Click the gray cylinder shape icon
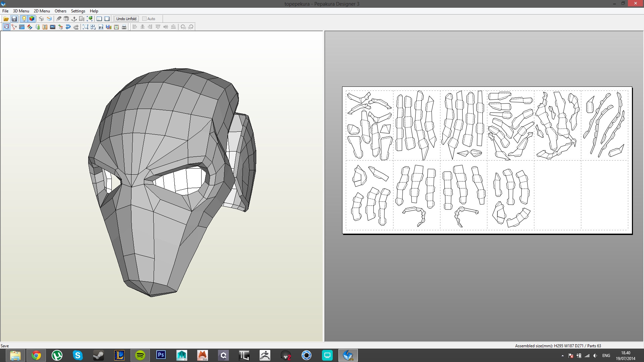This screenshot has width=644, height=362. point(66,19)
